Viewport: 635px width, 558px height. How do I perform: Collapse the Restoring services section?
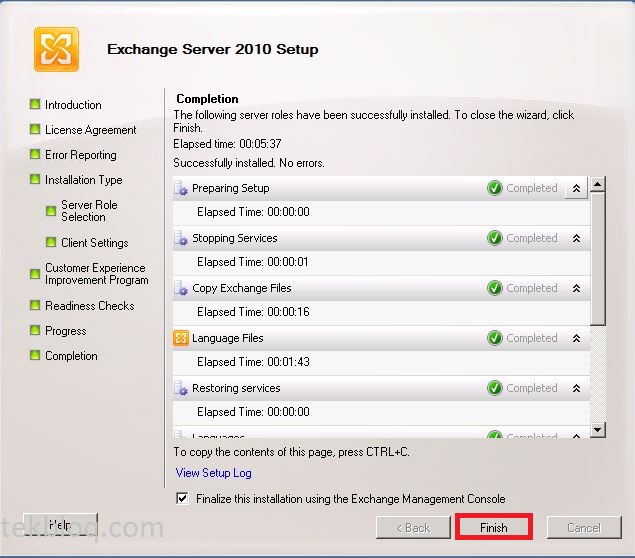(576, 388)
